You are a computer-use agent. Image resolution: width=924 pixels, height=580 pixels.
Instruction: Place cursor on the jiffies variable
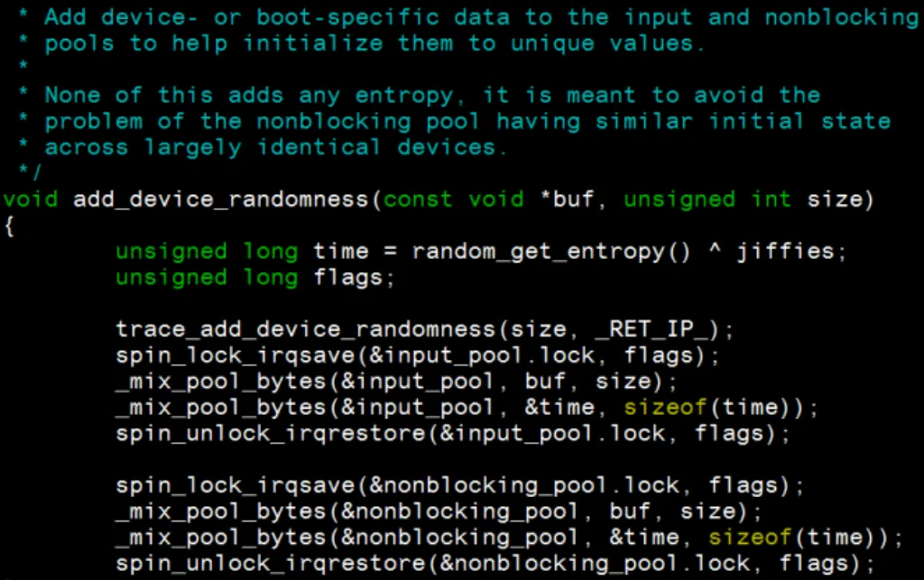pos(790,251)
